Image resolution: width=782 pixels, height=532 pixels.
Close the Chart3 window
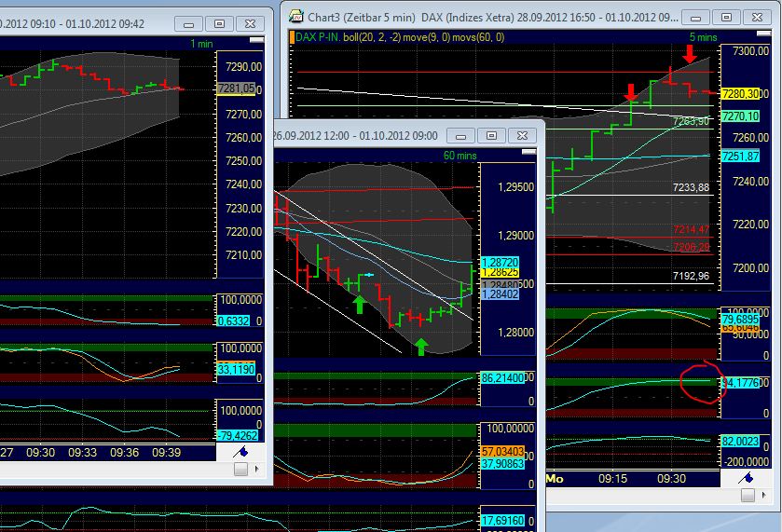tap(757, 18)
